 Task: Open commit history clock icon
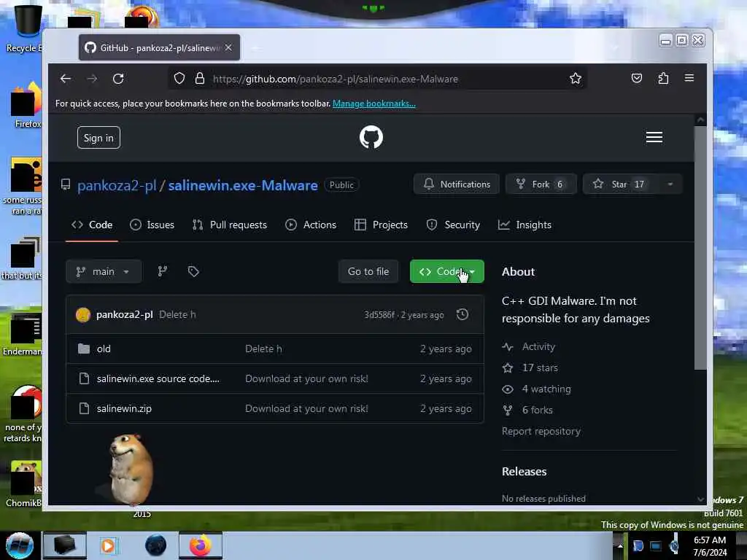click(462, 314)
